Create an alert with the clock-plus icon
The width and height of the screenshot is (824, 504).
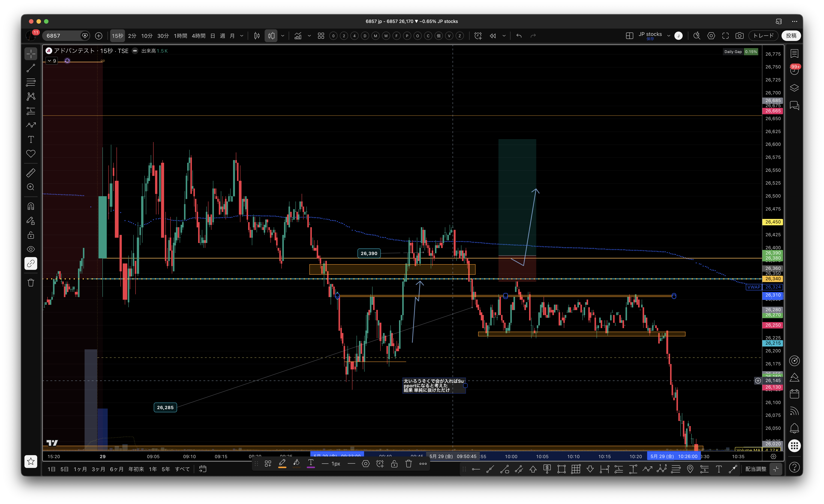(478, 36)
